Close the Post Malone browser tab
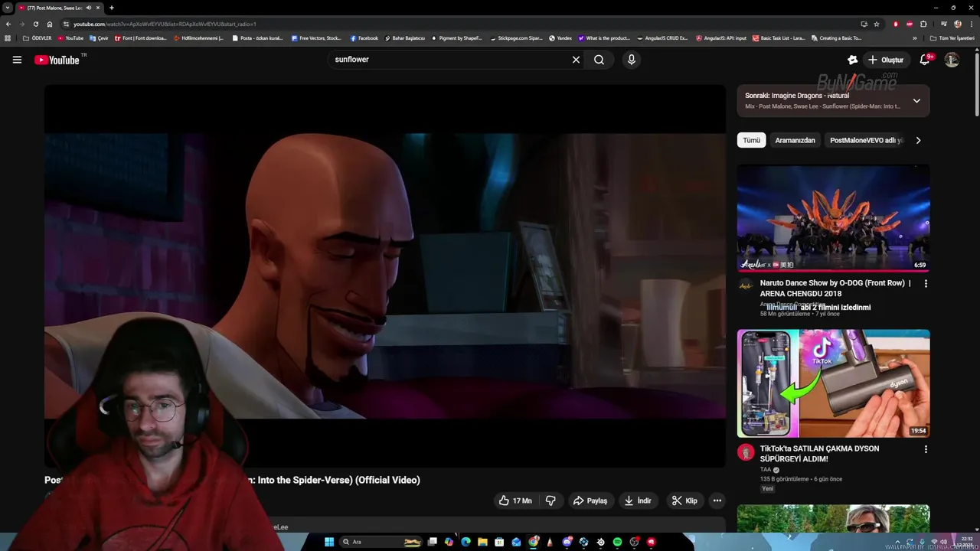The width and height of the screenshot is (980, 551). (x=100, y=8)
